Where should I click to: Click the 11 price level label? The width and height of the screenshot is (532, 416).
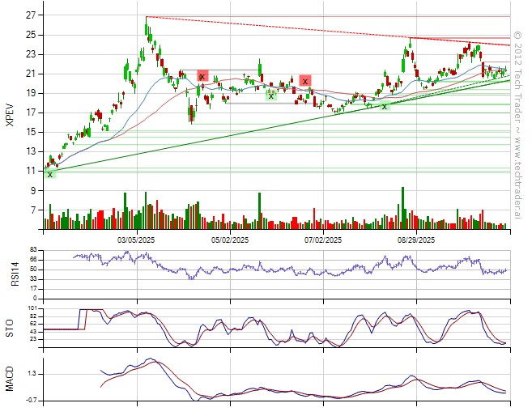[x=30, y=171]
